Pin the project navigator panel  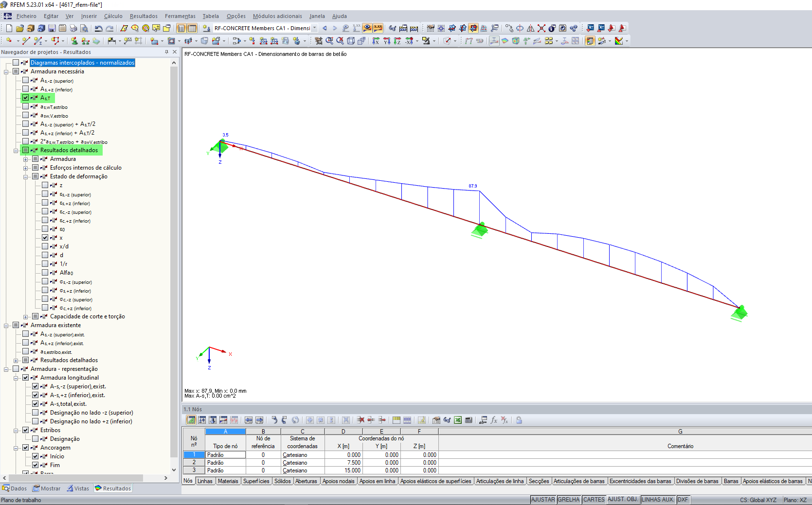point(166,52)
